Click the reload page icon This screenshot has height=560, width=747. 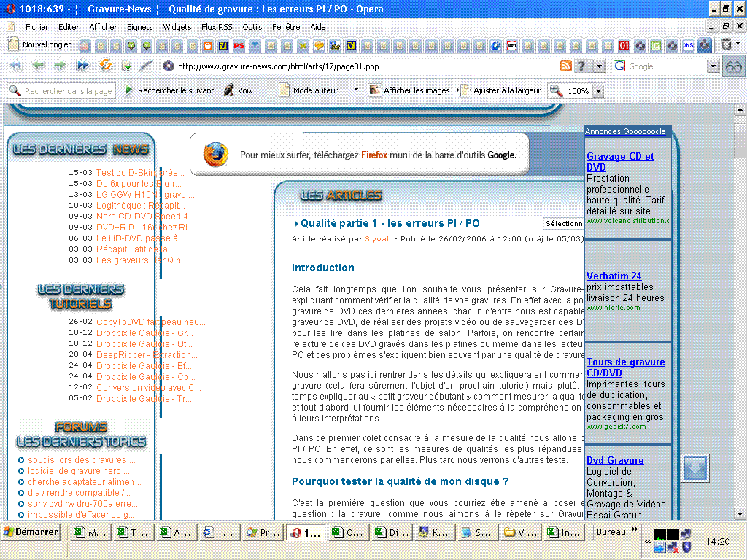(x=106, y=66)
